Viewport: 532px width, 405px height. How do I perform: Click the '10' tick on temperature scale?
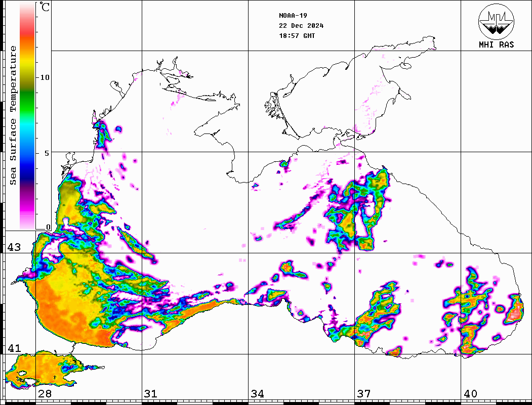(45, 77)
